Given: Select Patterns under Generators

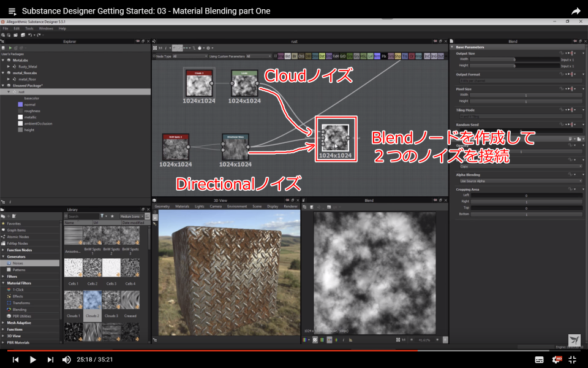Looking at the screenshot, I should (x=19, y=270).
